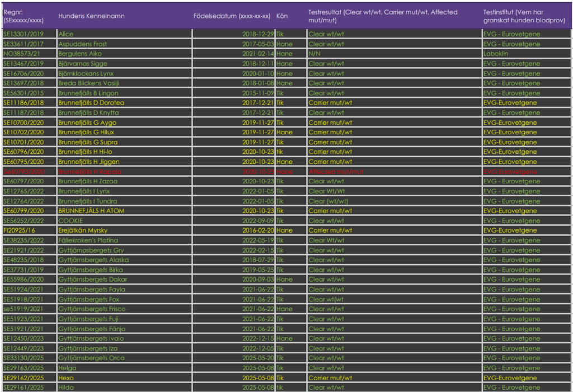Select the Gyttjärnsbergets Dakar cell

pyautogui.click(x=124, y=279)
